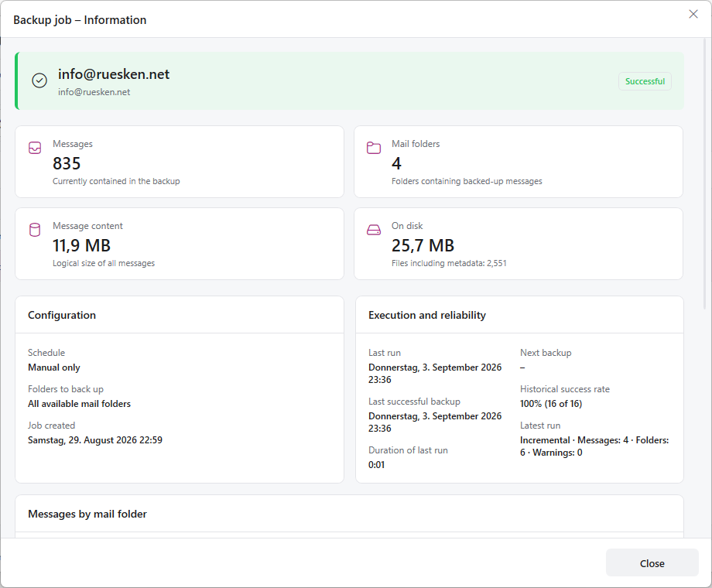712x588 pixels.
Task: Click the '100% (16 of 16)' success rate
Action: [551, 404]
